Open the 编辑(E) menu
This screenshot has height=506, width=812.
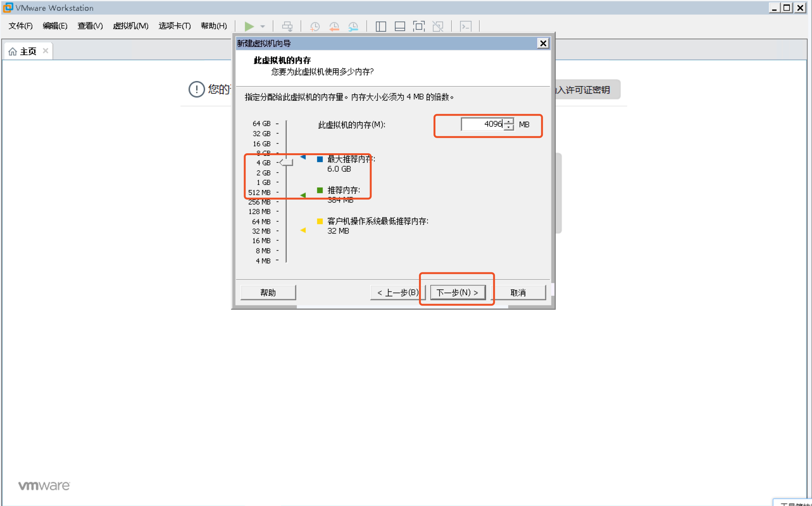tap(55, 26)
